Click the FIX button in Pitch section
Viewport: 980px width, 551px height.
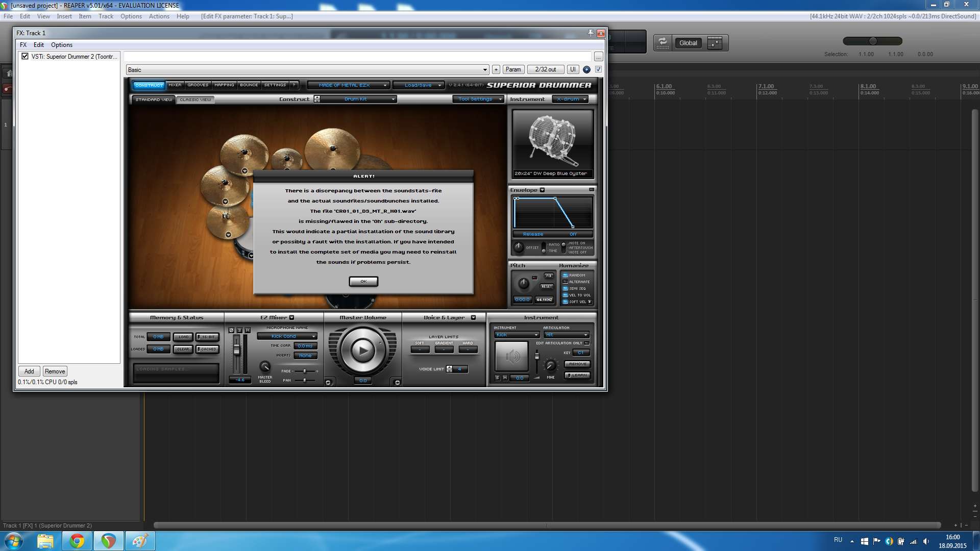[548, 275]
